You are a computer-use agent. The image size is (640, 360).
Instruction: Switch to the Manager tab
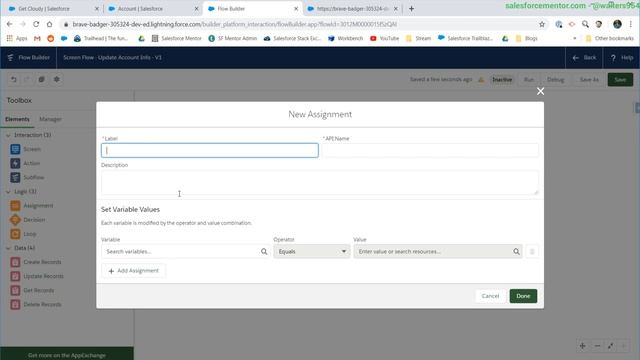[50, 119]
